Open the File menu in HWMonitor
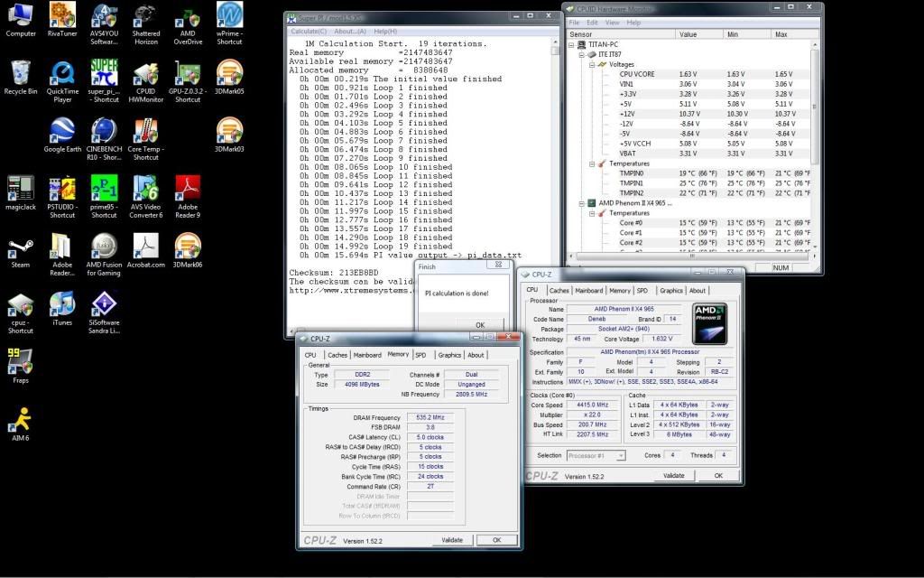 pos(574,23)
